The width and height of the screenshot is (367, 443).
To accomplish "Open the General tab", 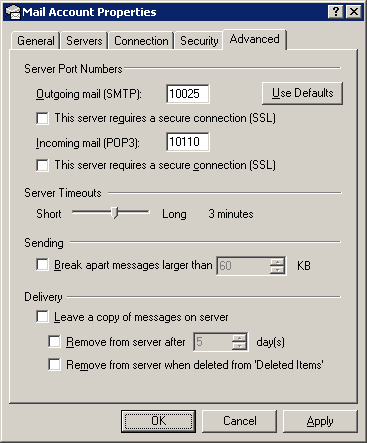I will [x=36, y=41].
